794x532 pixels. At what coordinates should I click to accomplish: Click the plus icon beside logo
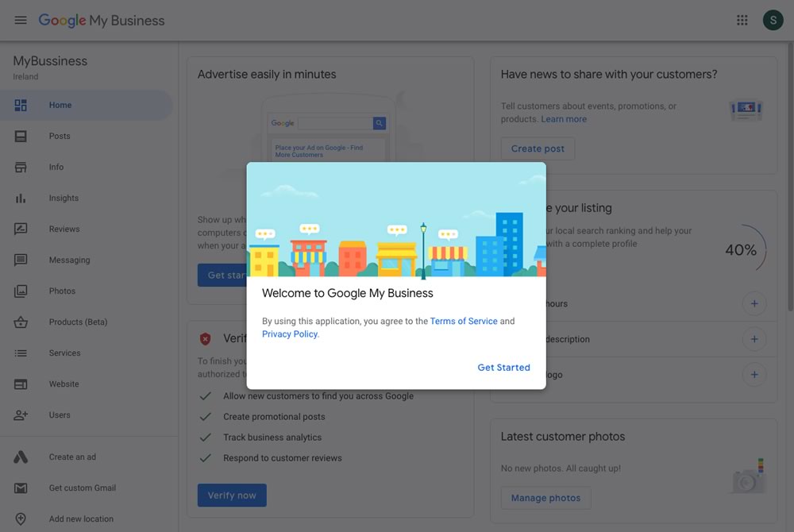pyautogui.click(x=754, y=375)
